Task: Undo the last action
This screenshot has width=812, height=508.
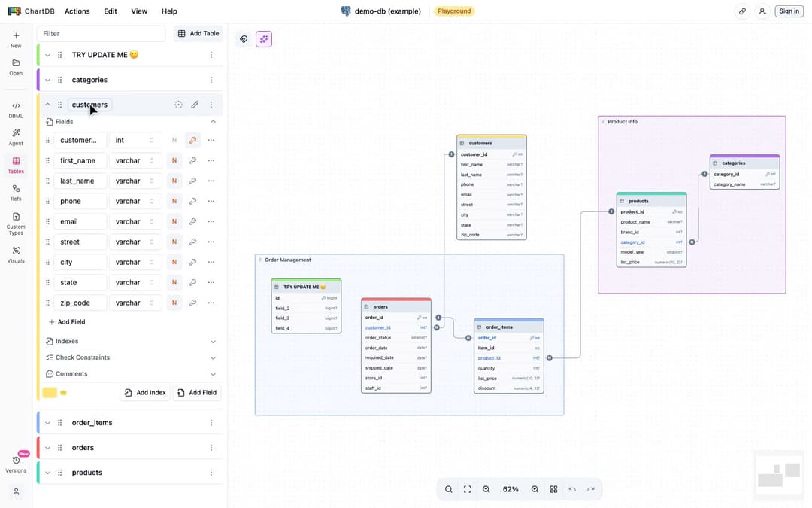Action: pyautogui.click(x=572, y=489)
